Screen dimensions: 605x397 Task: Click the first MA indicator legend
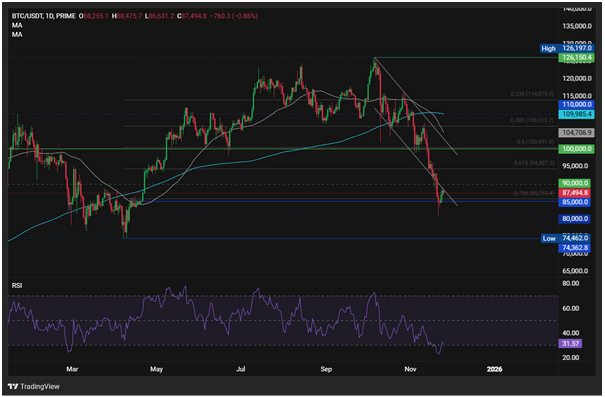17,25
